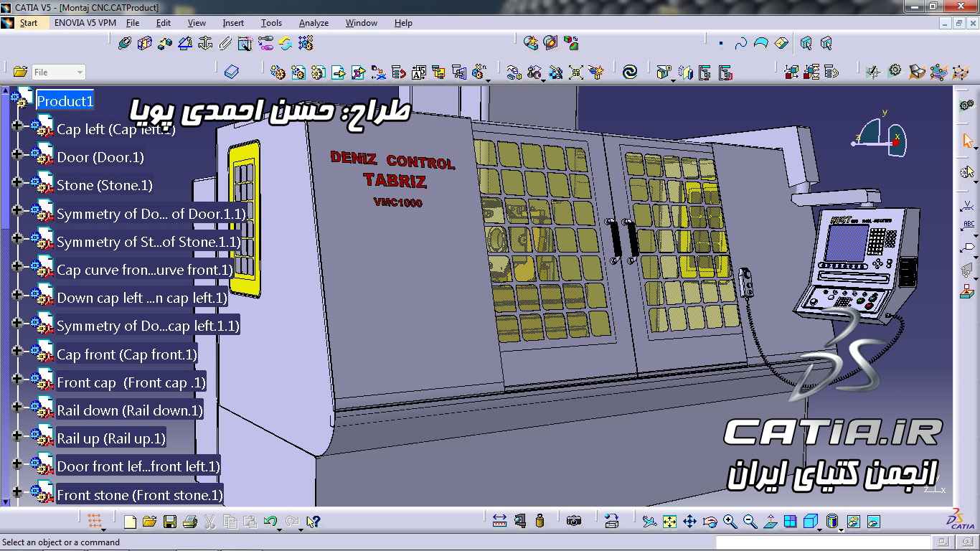Click the Fit All In icon

[x=669, y=522]
